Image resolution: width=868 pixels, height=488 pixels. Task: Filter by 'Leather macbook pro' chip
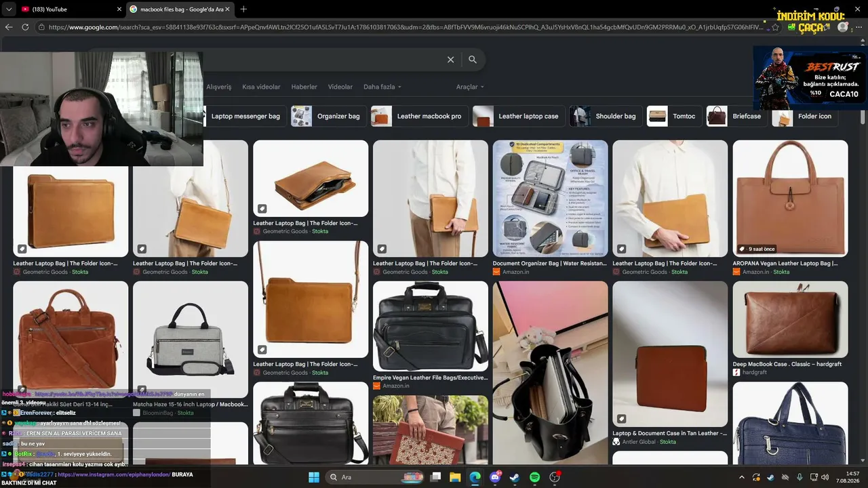[x=418, y=116]
